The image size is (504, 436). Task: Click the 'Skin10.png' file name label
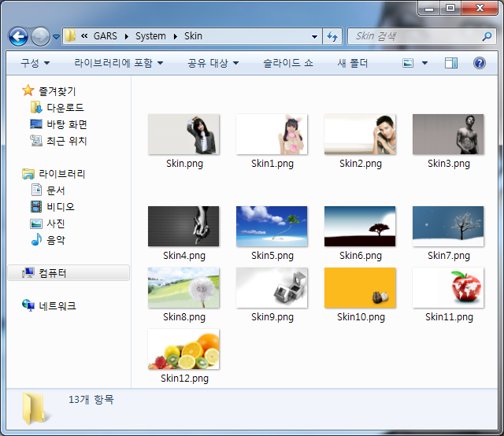[x=361, y=317]
